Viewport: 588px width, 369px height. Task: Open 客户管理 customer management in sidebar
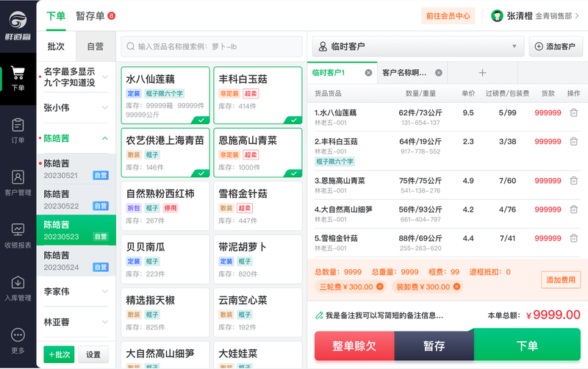[x=18, y=183]
